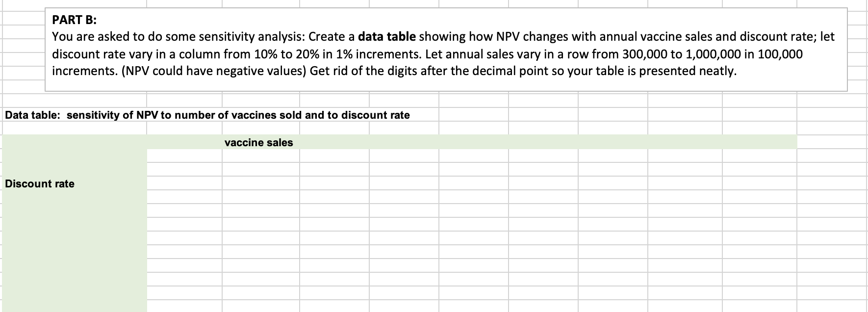Select the green cell just above 'Discount rate'
The height and width of the screenshot is (312, 868).
coord(74,170)
